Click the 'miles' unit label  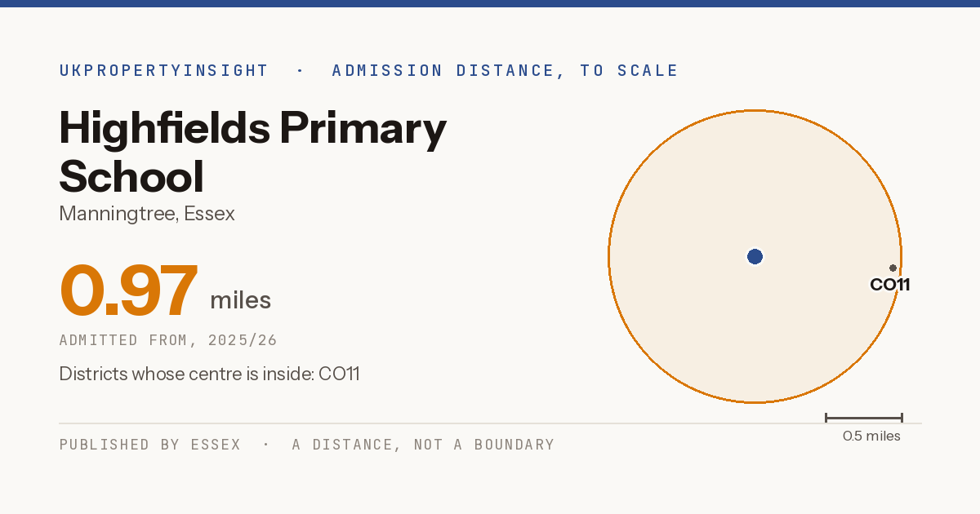point(240,300)
